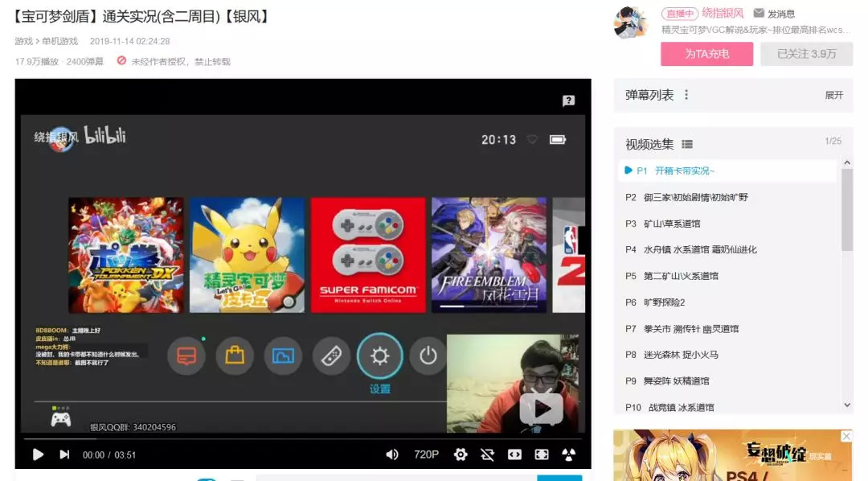Image resolution: width=868 pixels, height=481 pixels.
Task: Enter fullscreen mode icon
Action: 542,455
